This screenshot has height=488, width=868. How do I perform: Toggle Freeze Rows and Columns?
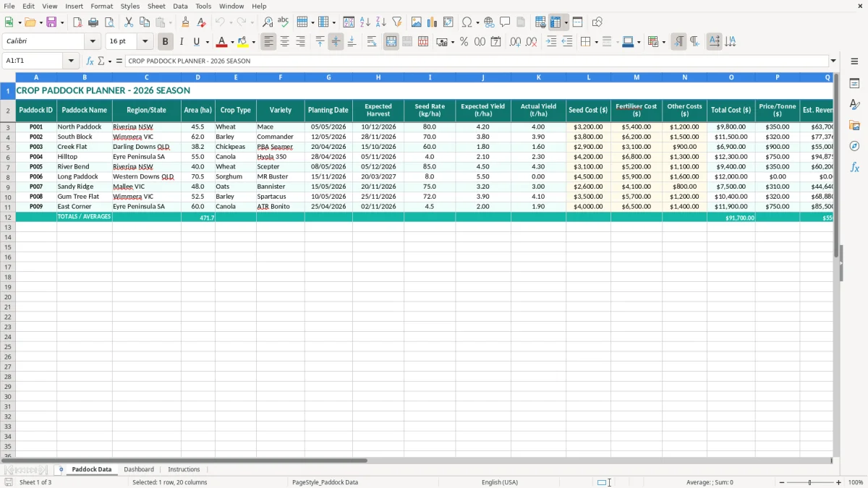coord(556,22)
